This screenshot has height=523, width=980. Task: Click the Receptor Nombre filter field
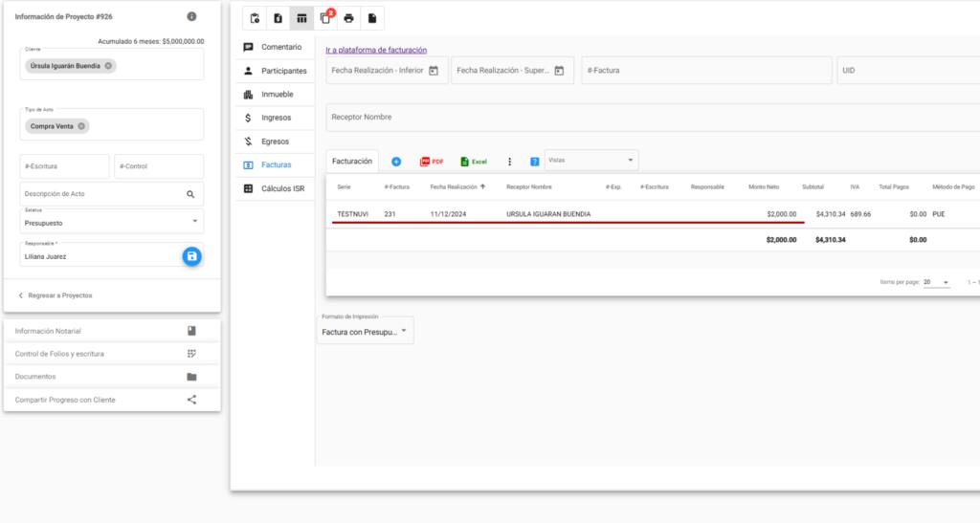pyautogui.click(x=653, y=118)
